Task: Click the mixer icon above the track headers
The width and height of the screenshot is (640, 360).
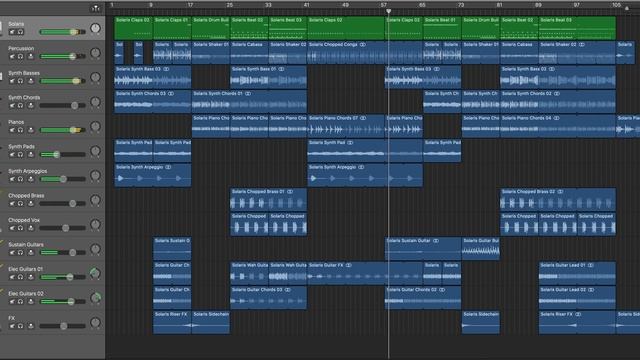Action: coord(96,8)
